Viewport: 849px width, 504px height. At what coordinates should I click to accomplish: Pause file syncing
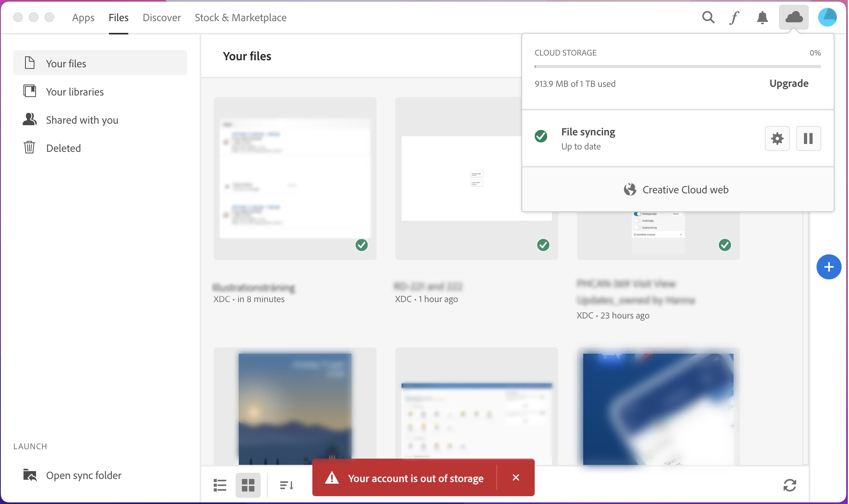click(808, 139)
